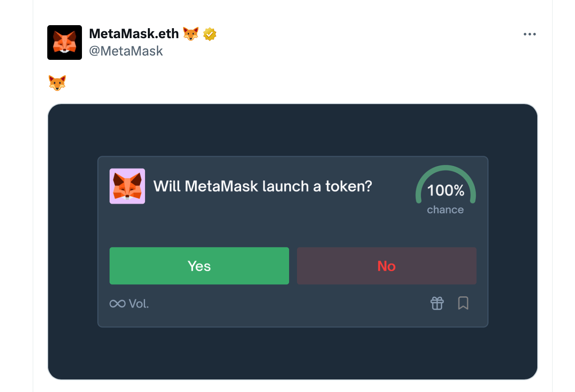Click the bookmark icon on the prediction card

(464, 304)
